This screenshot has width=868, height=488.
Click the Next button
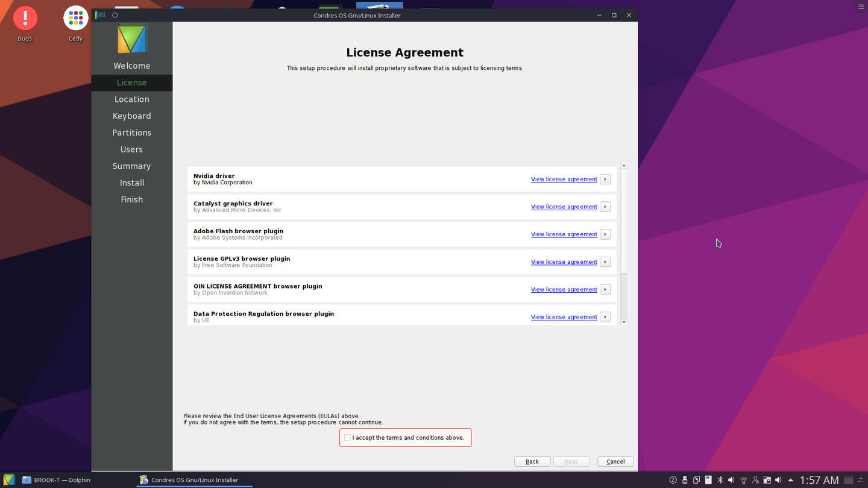[571, 461]
